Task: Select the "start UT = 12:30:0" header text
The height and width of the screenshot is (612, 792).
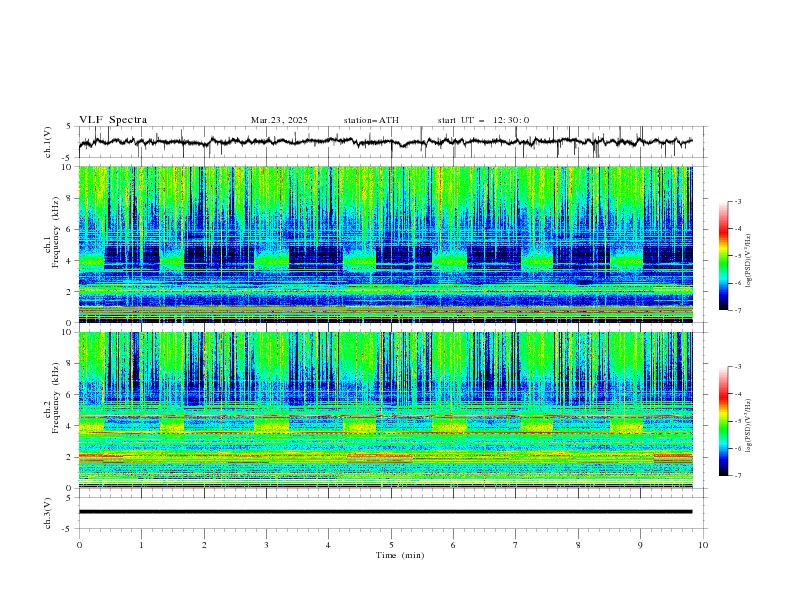Action: point(483,120)
